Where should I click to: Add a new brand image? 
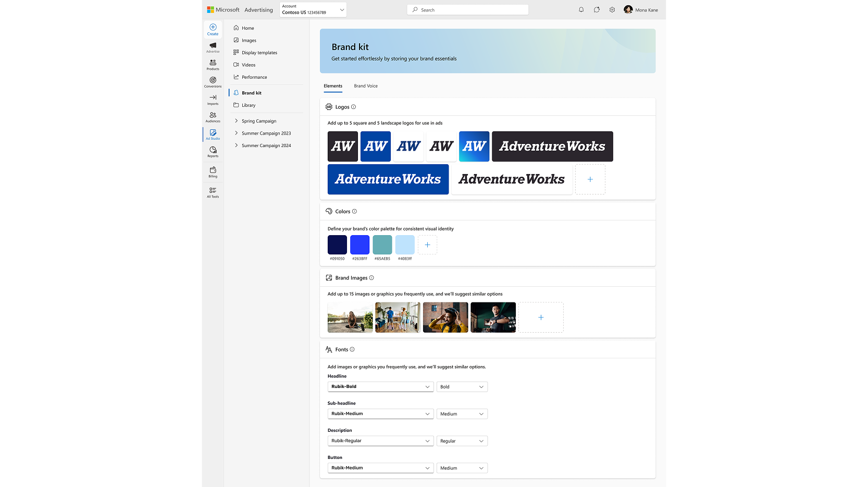(540, 318)
